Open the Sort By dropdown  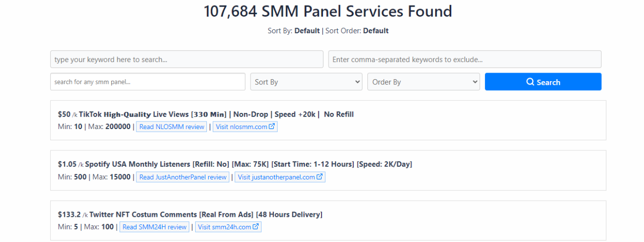coord(306,82)
